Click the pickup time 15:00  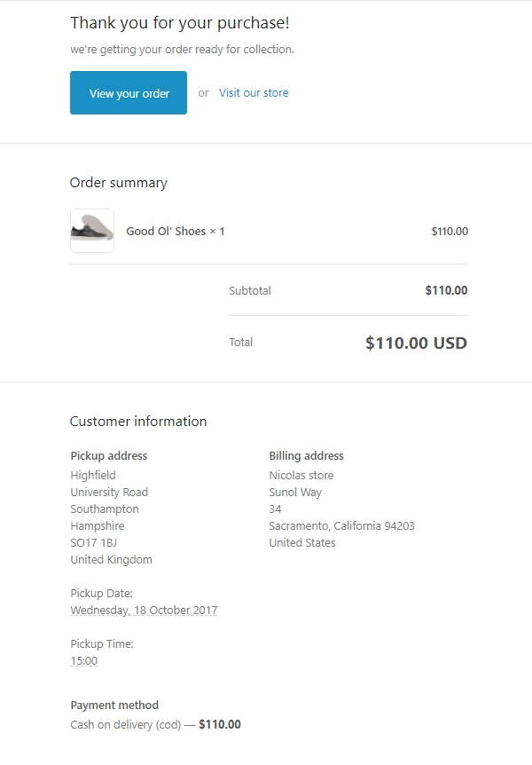pyautogui.click(x=84, y=661)
